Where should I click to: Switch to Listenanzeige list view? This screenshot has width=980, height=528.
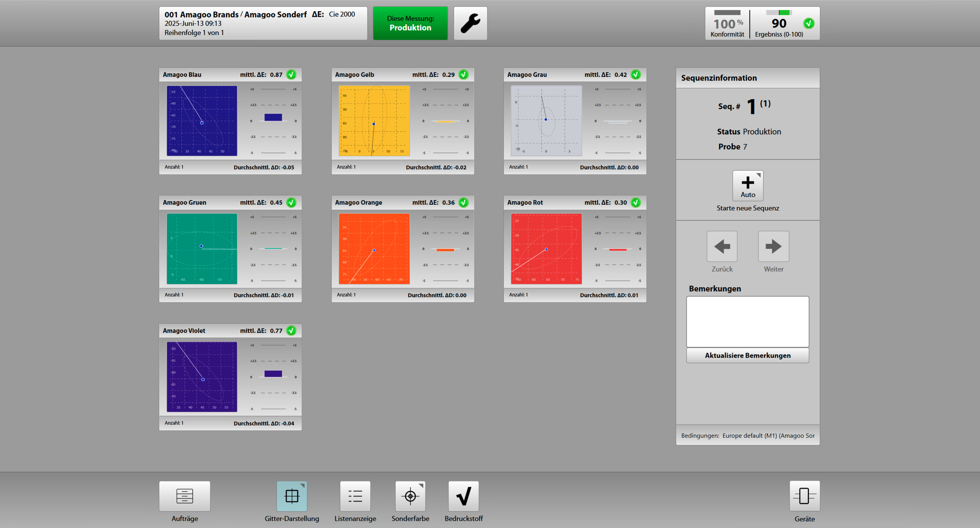pyautogui.click(x=355, y=496)
